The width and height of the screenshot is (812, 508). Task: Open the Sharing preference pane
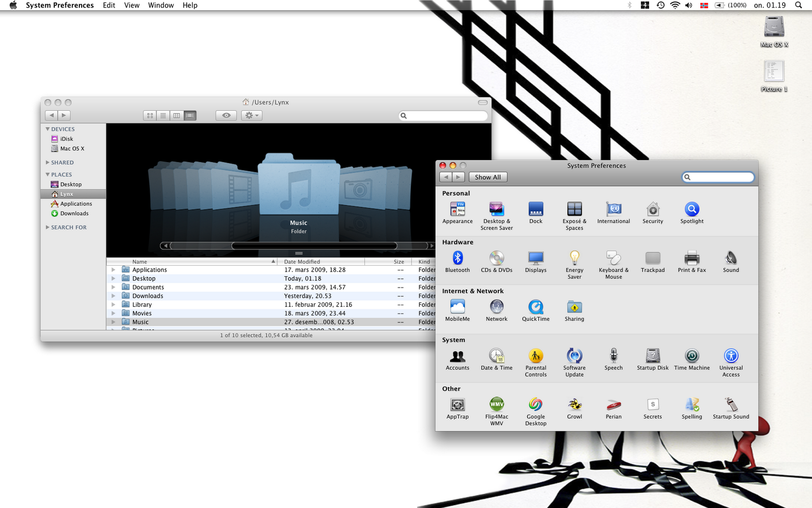point(574,310)
